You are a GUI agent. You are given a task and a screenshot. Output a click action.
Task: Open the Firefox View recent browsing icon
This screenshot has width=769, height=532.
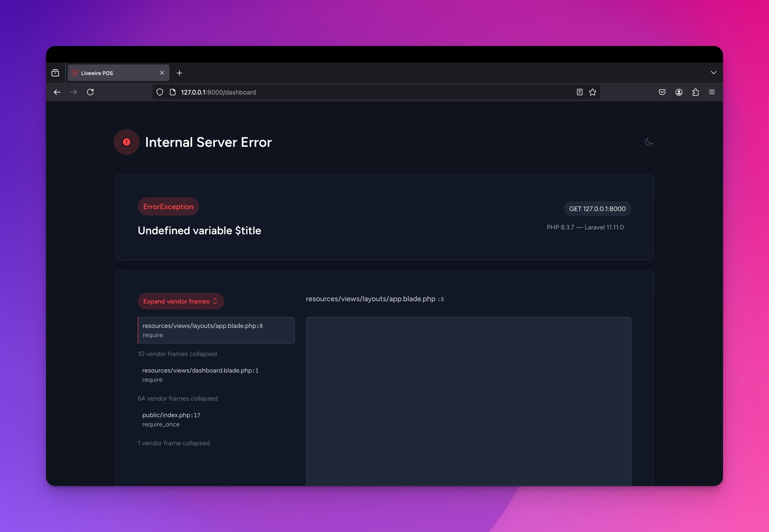[55, 73]
